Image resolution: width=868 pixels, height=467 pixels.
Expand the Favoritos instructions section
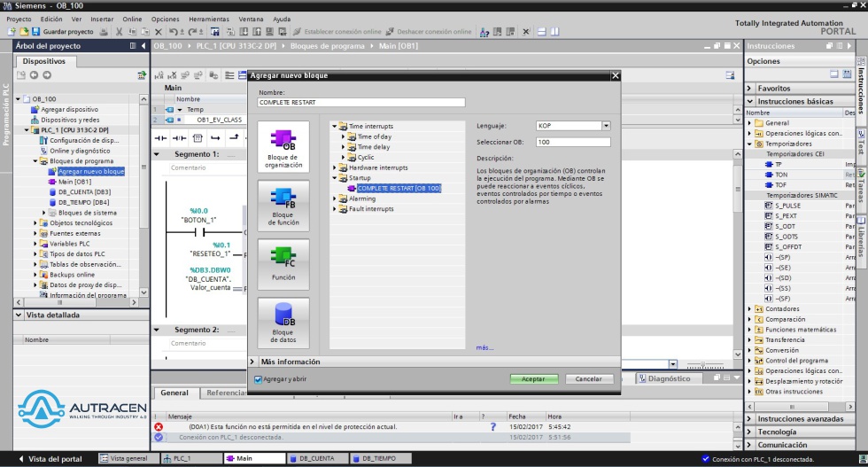pos(749,88)
